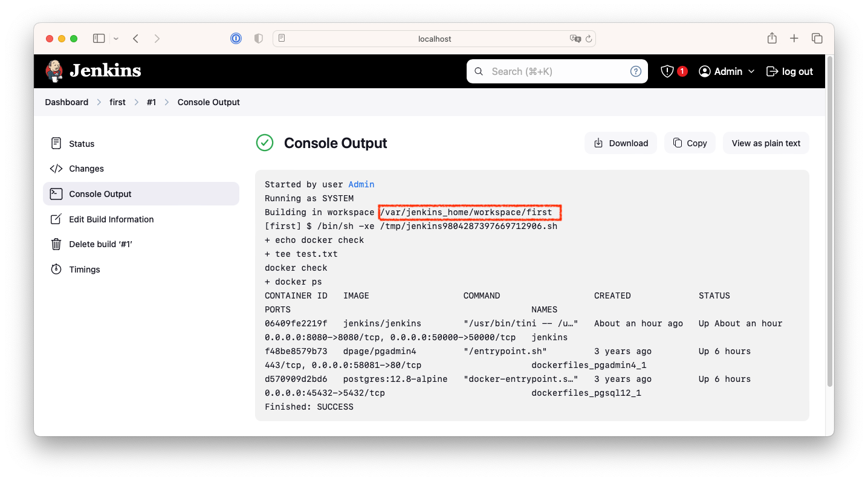The image size is (868, 481).
Task: Open security warnings shield icon
Action: click(667, 71)
